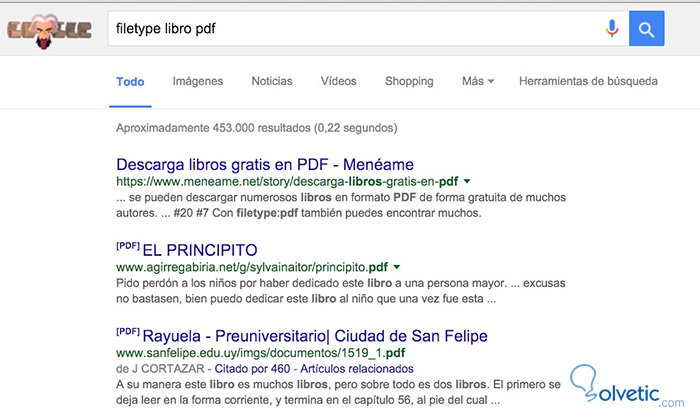Click the 'Citado por 460' link
Screen dimensions: 700x418
(252, 369)
